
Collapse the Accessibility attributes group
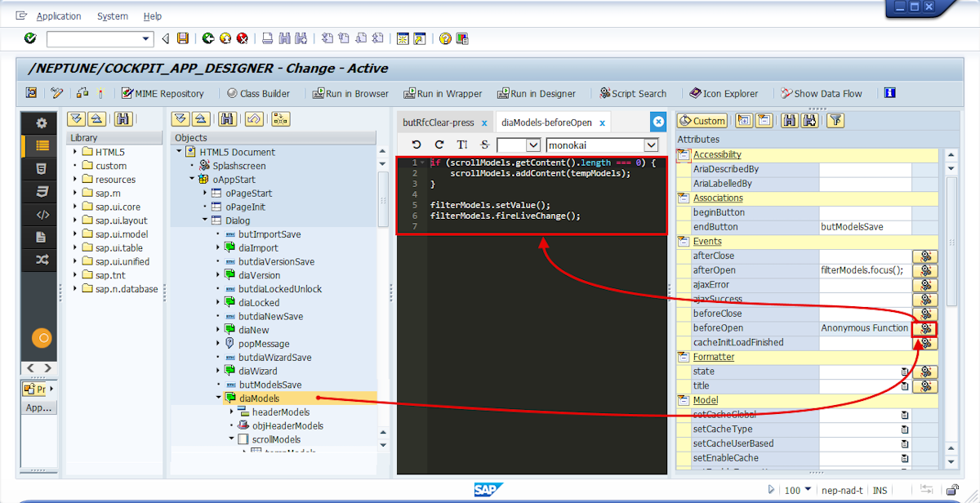[684, 154]
